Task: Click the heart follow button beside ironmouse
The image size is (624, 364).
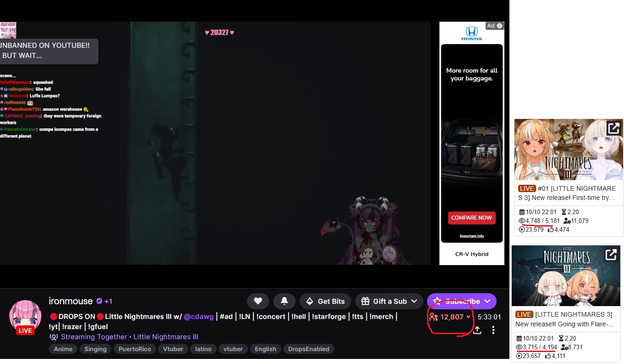Action: [258, 301]
